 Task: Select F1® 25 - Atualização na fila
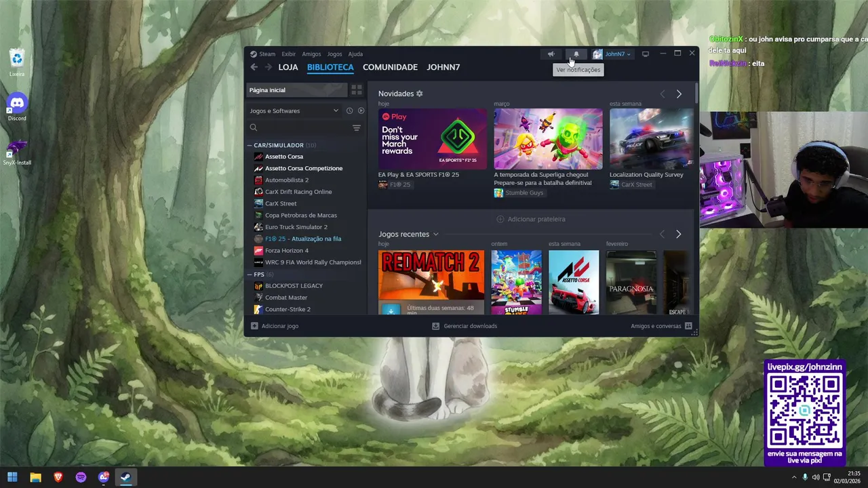(x=303, y=239)
